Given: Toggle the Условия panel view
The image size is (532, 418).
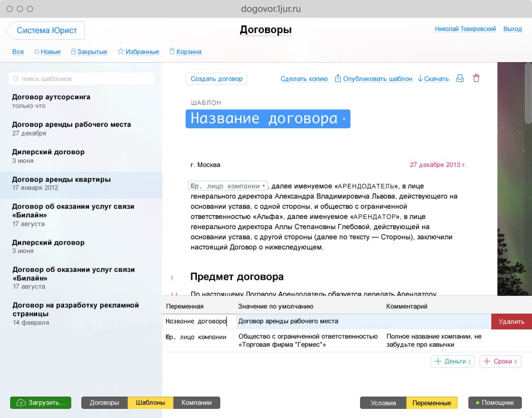Looking at the screenshot, I should [x=383, y=403].
